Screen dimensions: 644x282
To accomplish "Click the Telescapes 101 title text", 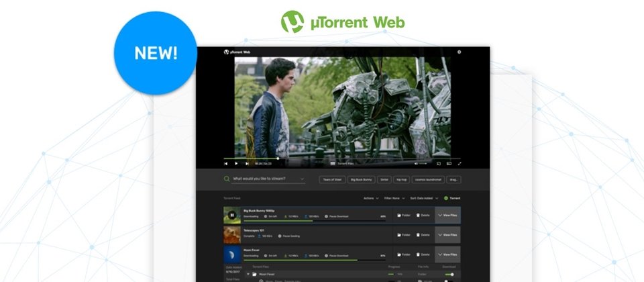I will pos(254,230).
